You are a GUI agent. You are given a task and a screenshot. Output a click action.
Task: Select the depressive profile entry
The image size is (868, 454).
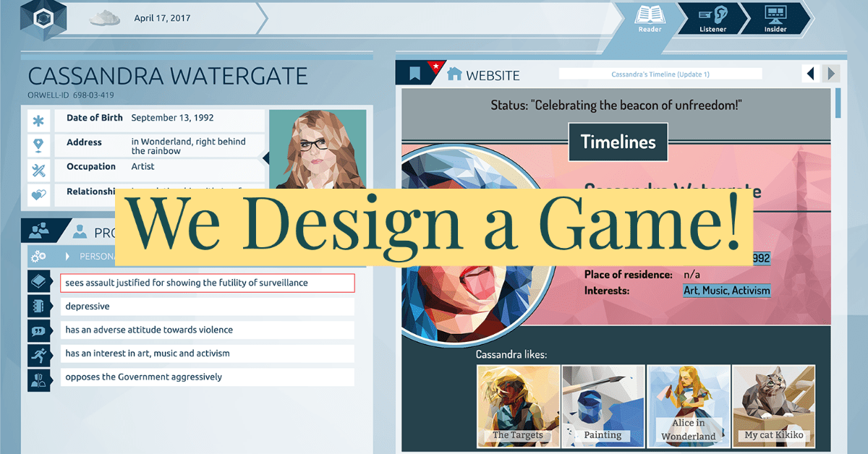coord(208,307)
